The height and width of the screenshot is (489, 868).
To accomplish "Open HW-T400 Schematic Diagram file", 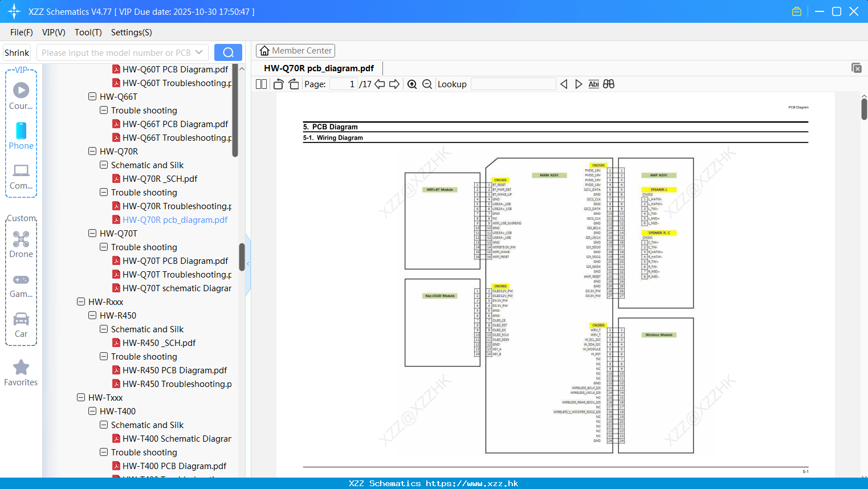I will [x=172, y=438].
